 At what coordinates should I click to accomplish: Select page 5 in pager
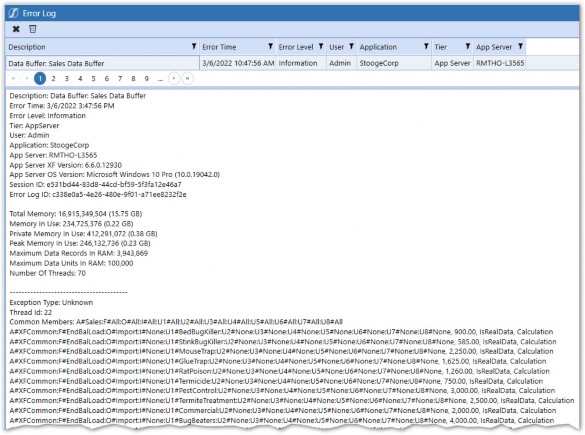click(x=93, y=78)
